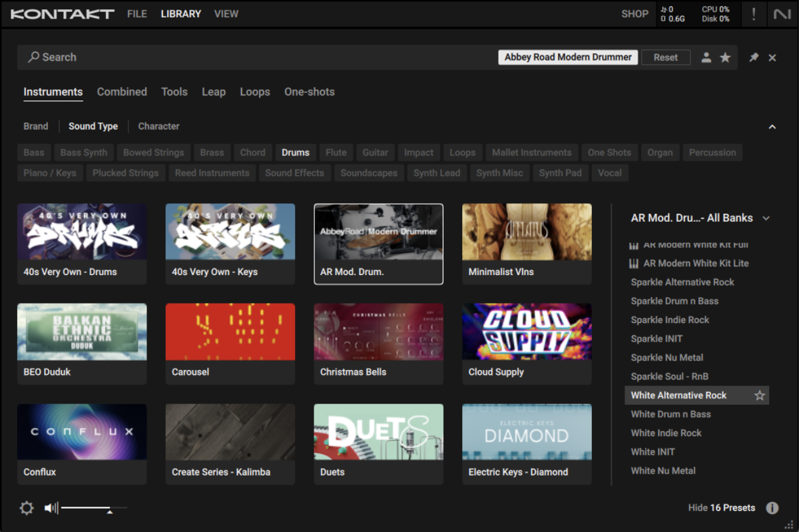Select the Sound Type filter category
The width and height of the screenshot is (799, 532).
click(x=93, y=126)
